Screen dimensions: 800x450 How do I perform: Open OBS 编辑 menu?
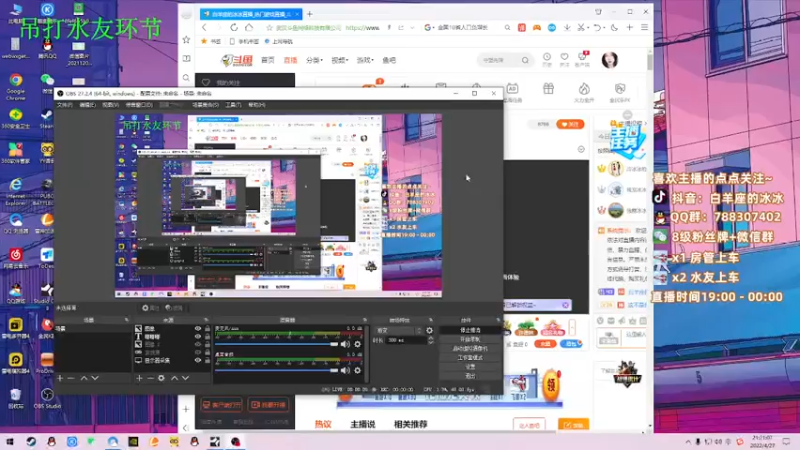(x=87, y=105)
